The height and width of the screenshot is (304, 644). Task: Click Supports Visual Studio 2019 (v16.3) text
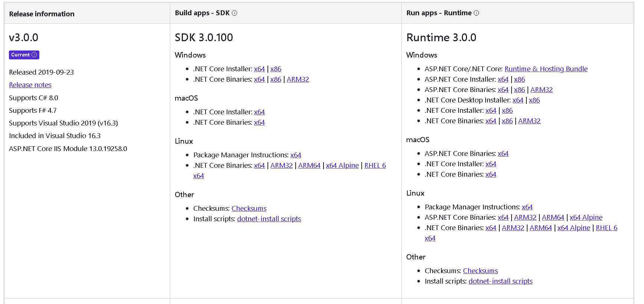pyautogui.click(x=63, y=123)
